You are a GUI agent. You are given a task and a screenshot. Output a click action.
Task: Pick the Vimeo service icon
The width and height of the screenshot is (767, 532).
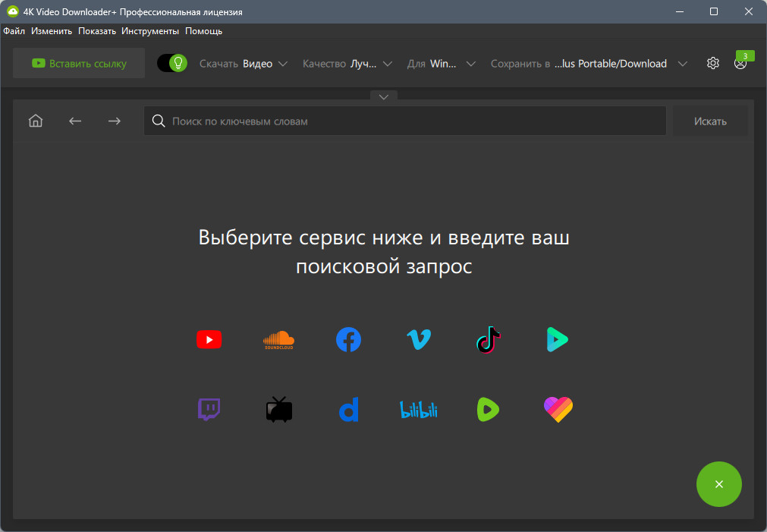[x=419, y=339]
